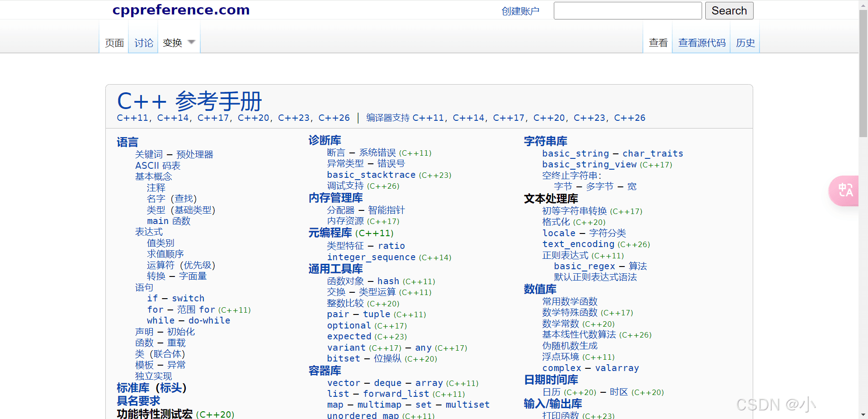Open the 关键词 link
This screenshot has height=419, width=868.
pos(149,154)
